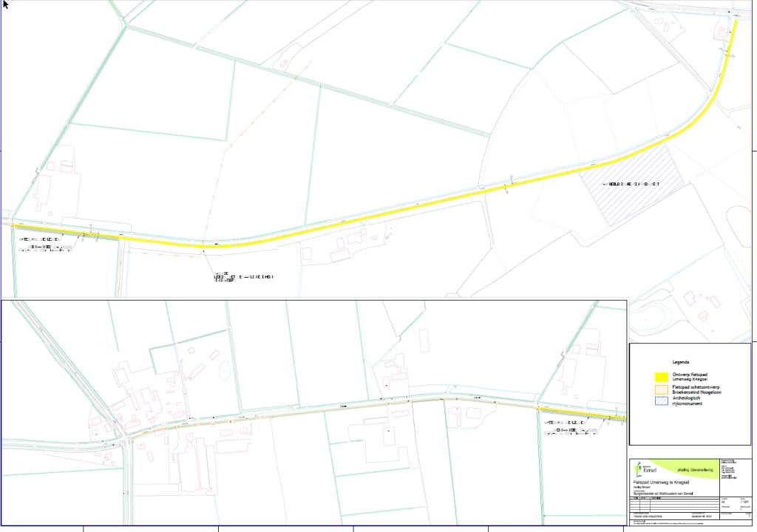Pick the blue hatched Archeologisch rijksmonument swatch
Viewport: 757px width, 532px height.
[661, 401]
